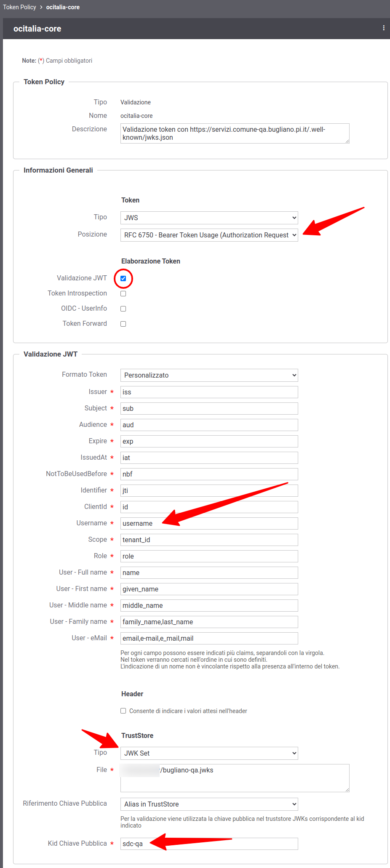Click the Issuer input field
This screenshot has width=390, height=868.
[209, 392]
